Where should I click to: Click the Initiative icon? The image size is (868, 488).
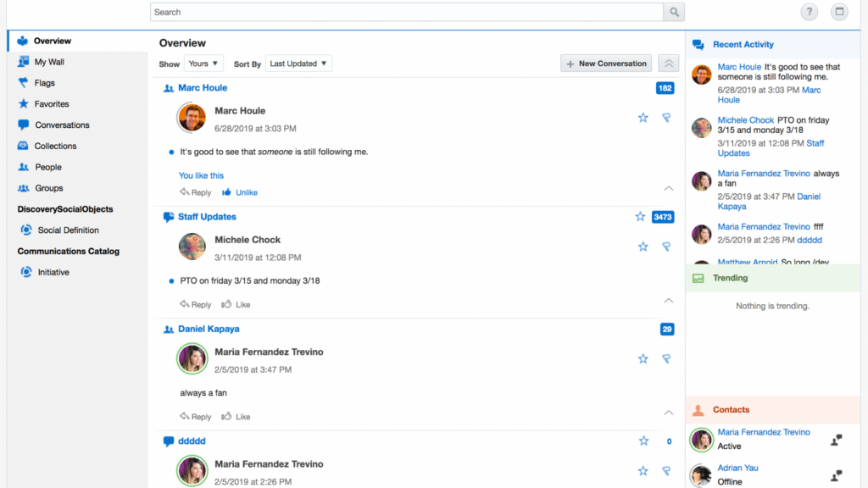point(26,272)
